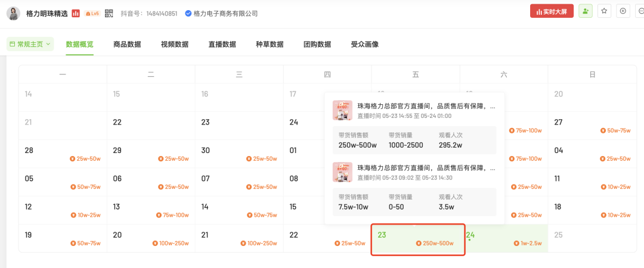
Task: Click the 格力电子商务有限公司 company link
Action: [225, 13]
